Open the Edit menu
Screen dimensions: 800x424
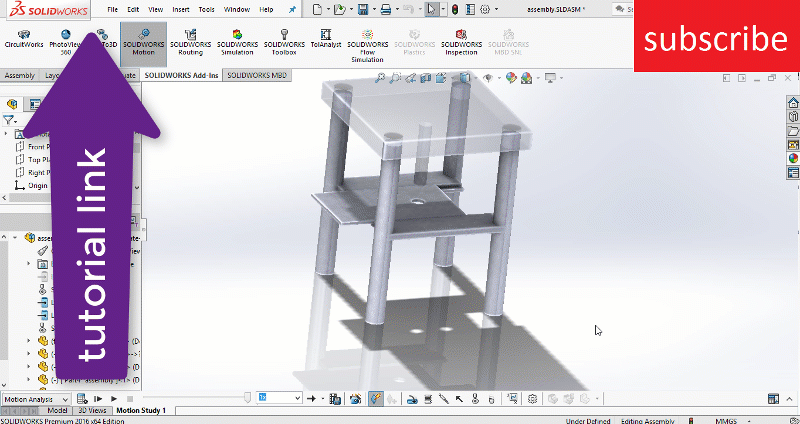click(x=133, y=9)
